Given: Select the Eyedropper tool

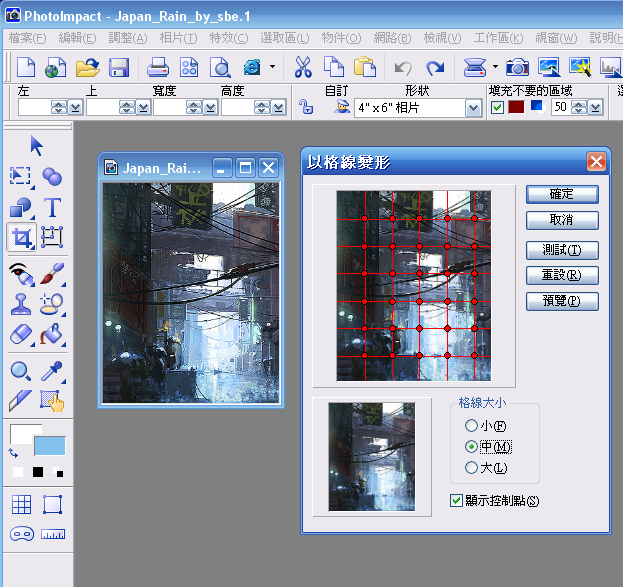Looking at the screenshot, I should pos(52,372).
